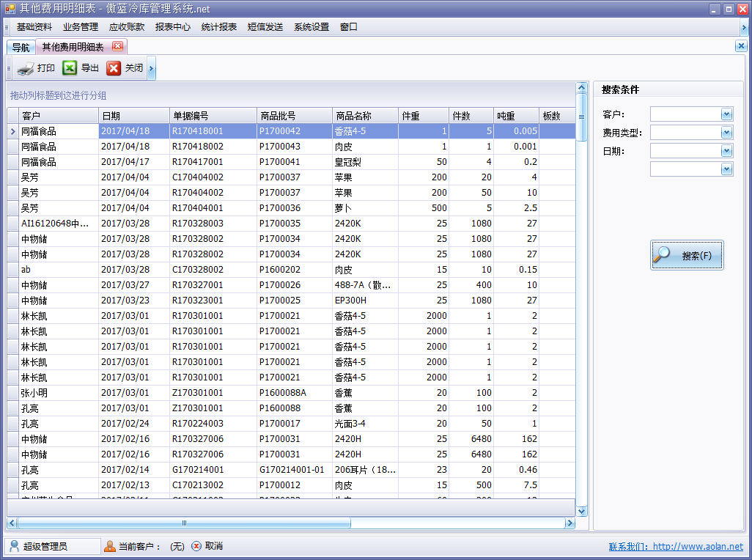Open the first 日期 date dropdown
The height and width of the screenshot is (560, 752).
(726, 151)
